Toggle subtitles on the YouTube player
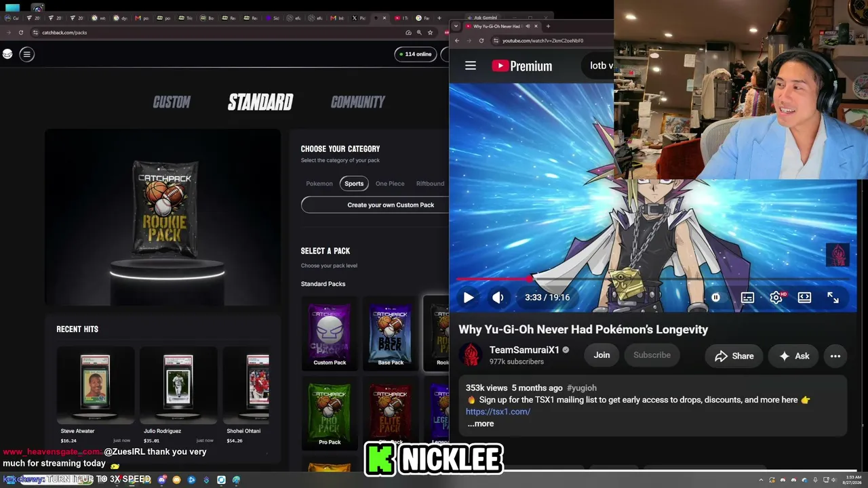 pos(747,298)
